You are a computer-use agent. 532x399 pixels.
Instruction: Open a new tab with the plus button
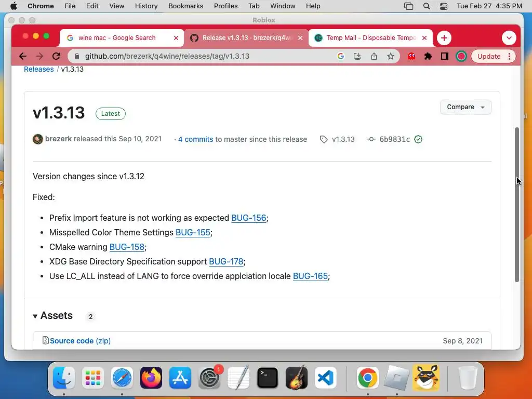[444, 38]
